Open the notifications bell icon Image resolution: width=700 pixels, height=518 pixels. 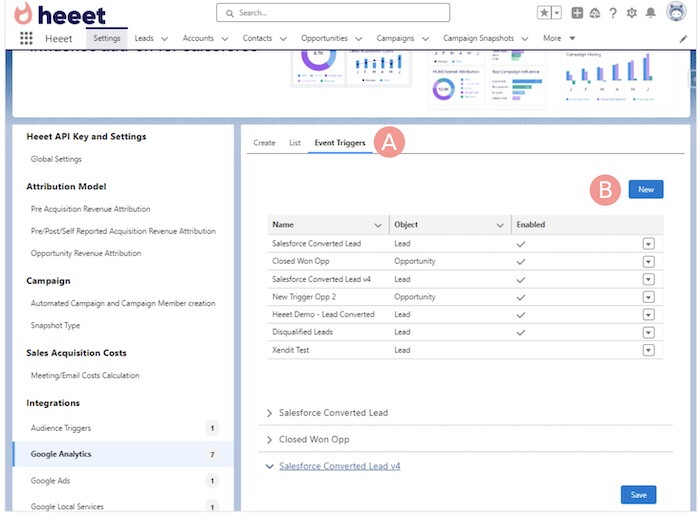click(650, 13)
